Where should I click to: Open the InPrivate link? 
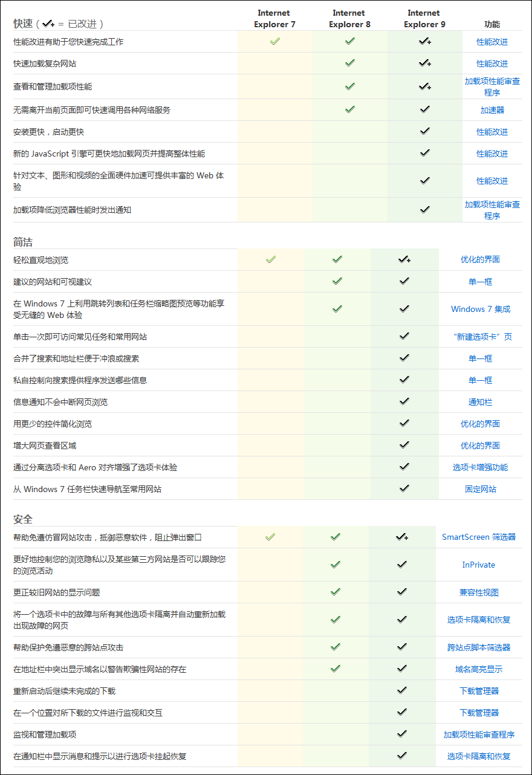479,565
